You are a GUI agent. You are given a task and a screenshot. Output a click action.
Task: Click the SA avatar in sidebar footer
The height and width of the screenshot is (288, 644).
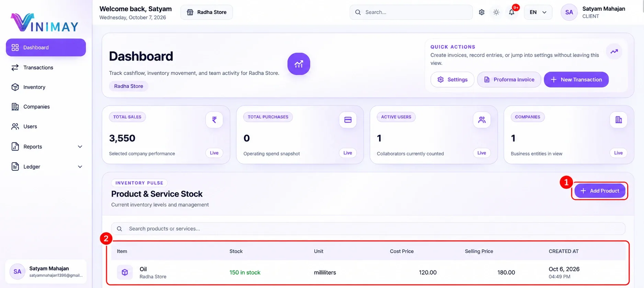tap(18, 272)
